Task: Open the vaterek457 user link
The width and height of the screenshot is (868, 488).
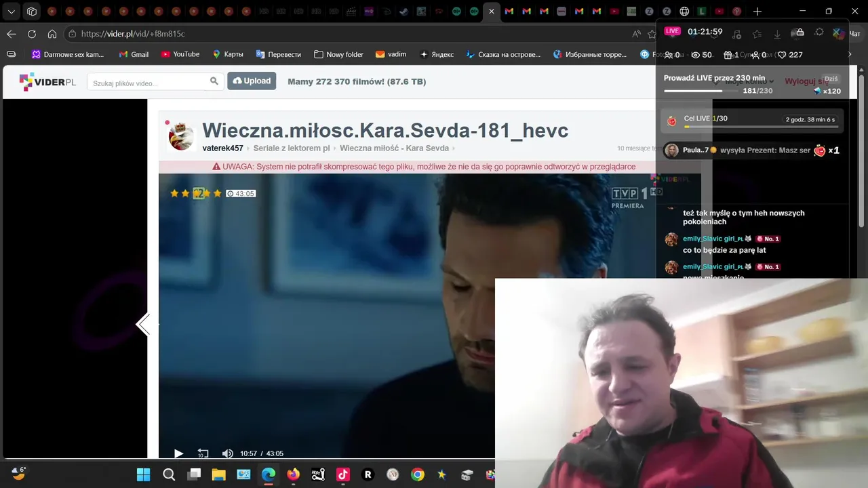Action: pyautogui.click(x=222, y=148)
